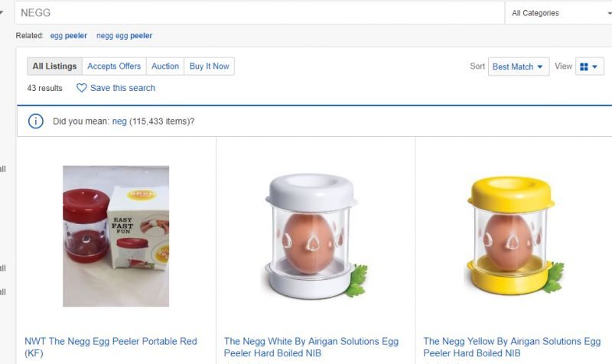Screen dimensions: 612x364
Task: Open the yellow Negg egg peeler image
Action: point(514,236)
